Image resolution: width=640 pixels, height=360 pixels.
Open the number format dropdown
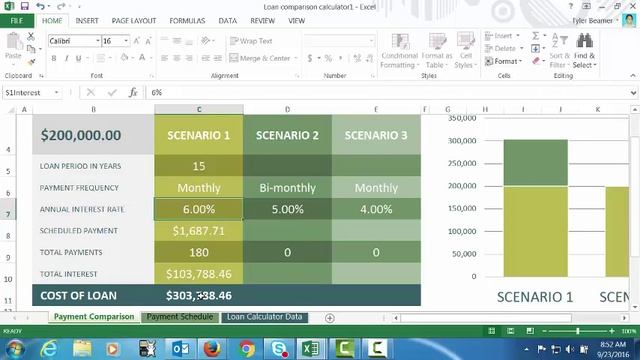[371, 41]
